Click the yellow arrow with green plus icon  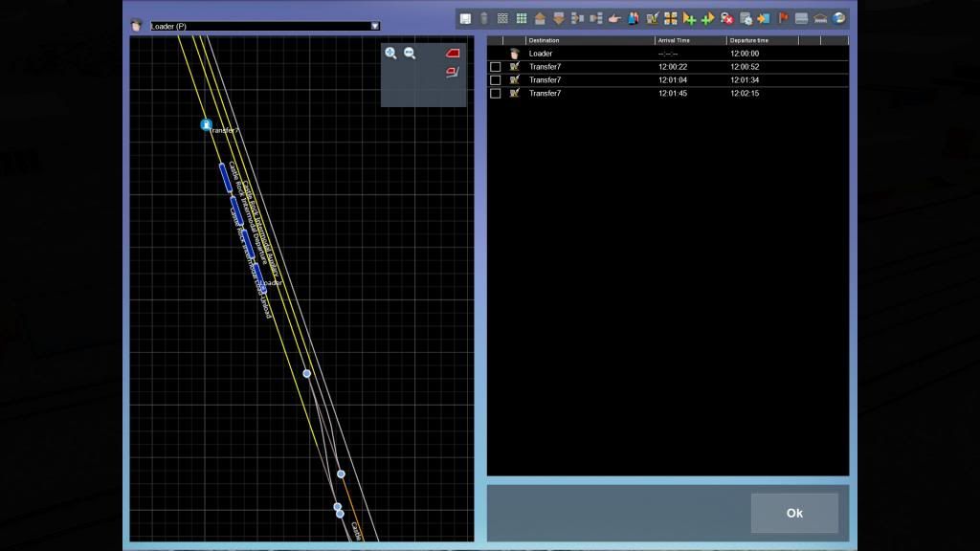689,19
